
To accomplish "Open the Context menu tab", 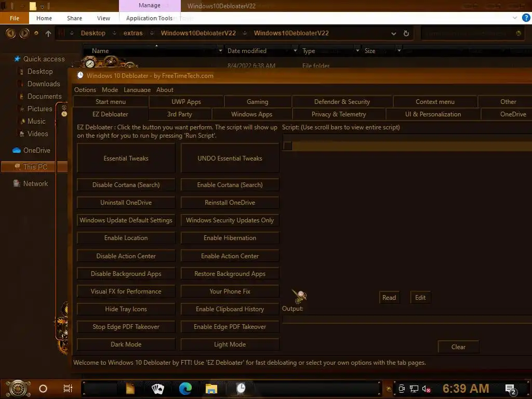I will tap(435, 102).
